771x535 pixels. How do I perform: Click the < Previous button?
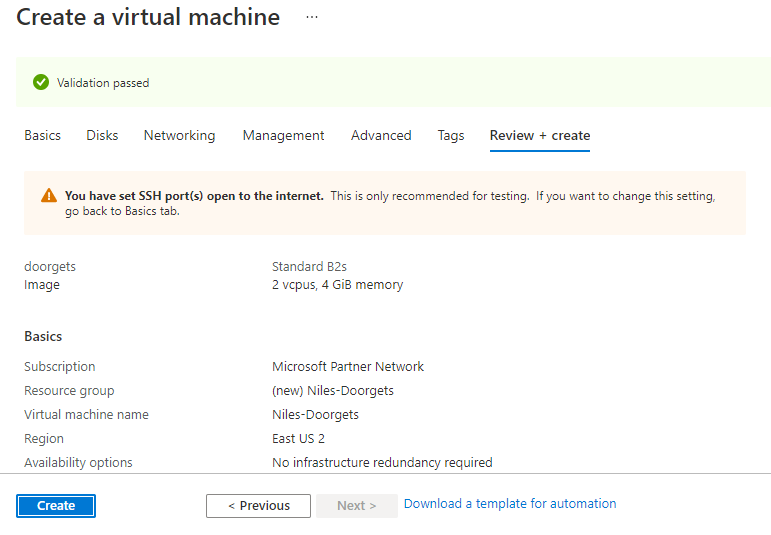[x=258, y=506]
